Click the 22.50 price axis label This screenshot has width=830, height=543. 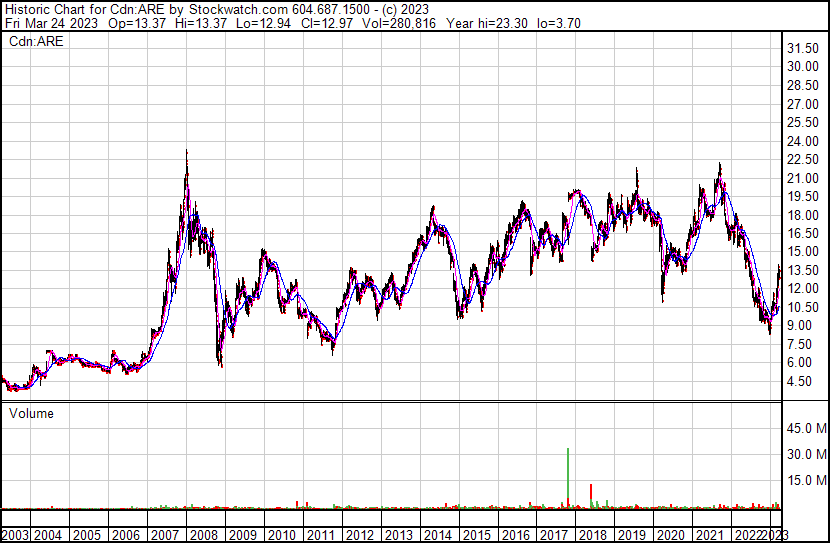pyautogui.click(x=804, y=159)
